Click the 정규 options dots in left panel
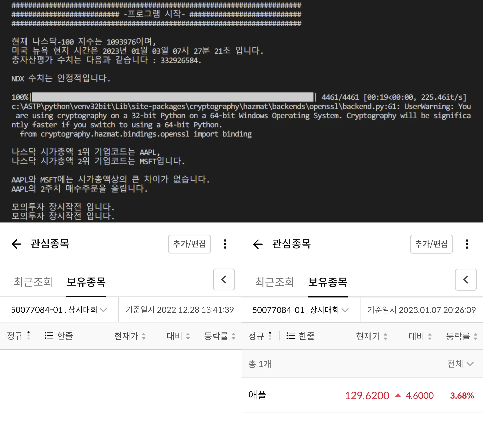Image resolution: width=483 pixels, height=448 pixels. pyautogui.click(x=29, y=336)
